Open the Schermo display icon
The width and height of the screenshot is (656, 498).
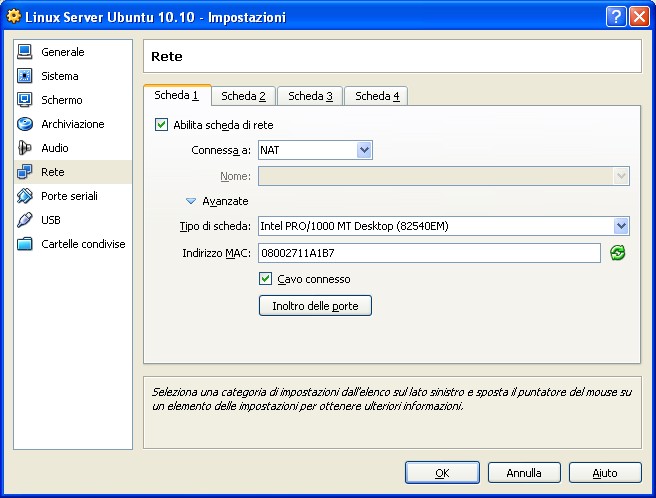point(25,100)
